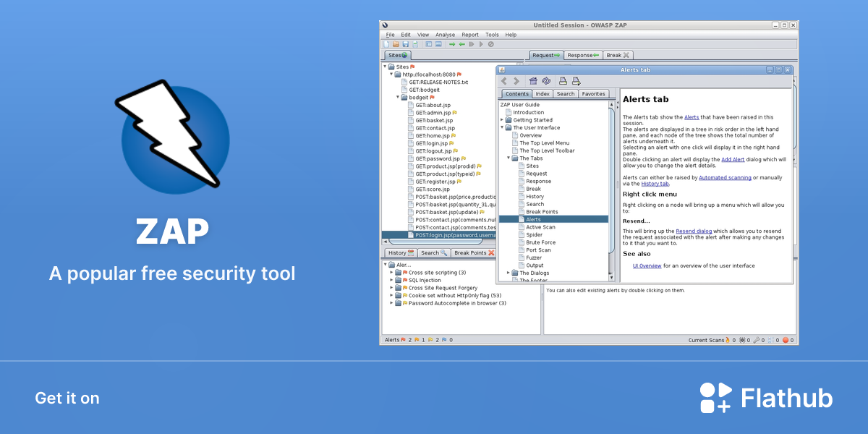The height and width of the screenshot is (434, 868).
Task: Expand The Dialogs help topic
Action: point(509,273)
